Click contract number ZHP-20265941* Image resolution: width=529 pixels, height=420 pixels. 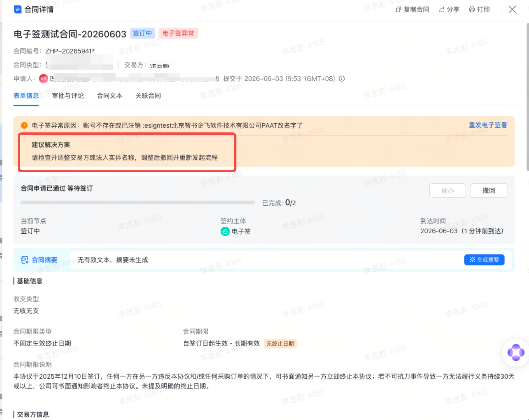[x=70, y=51]
